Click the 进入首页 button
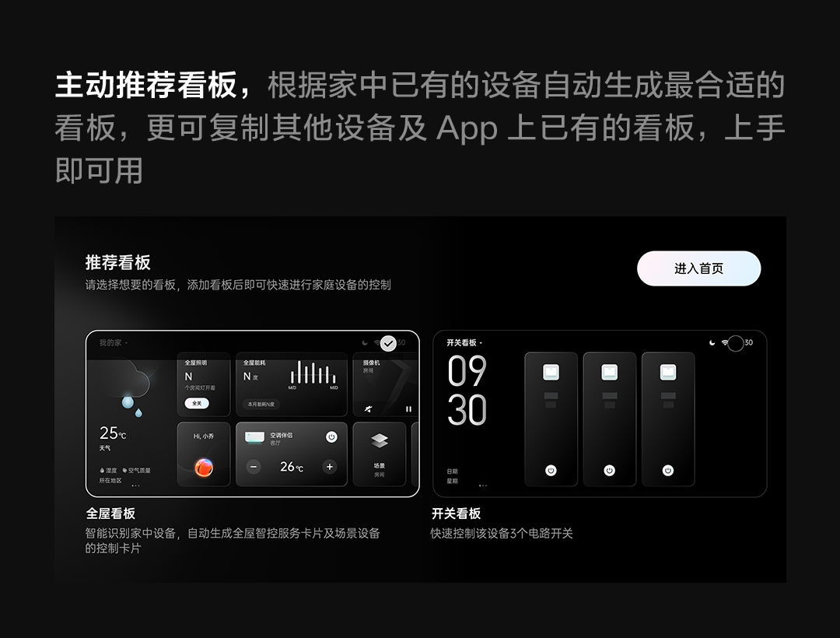The height and width of the screenshot is (638, 840). point(698,268)
